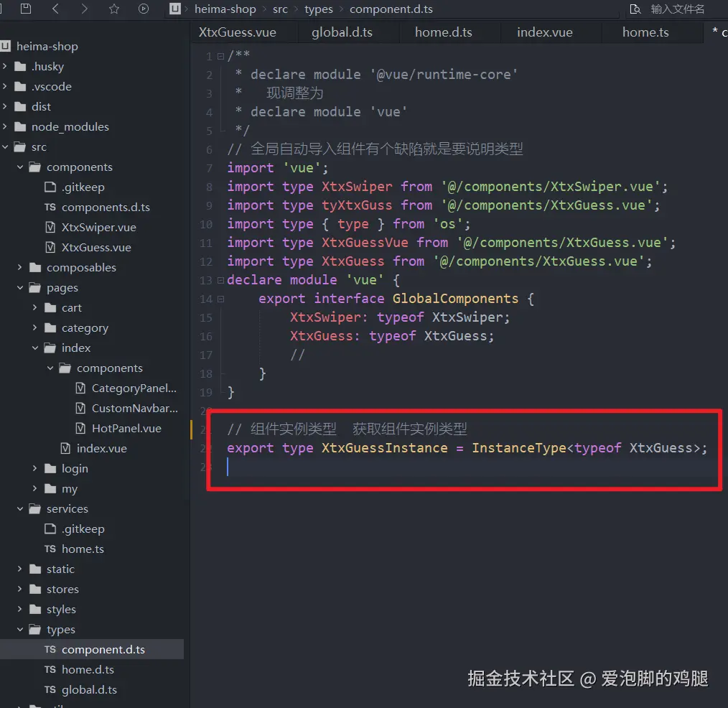Fold the declare module block at line 13

click(x=220, y=280)
